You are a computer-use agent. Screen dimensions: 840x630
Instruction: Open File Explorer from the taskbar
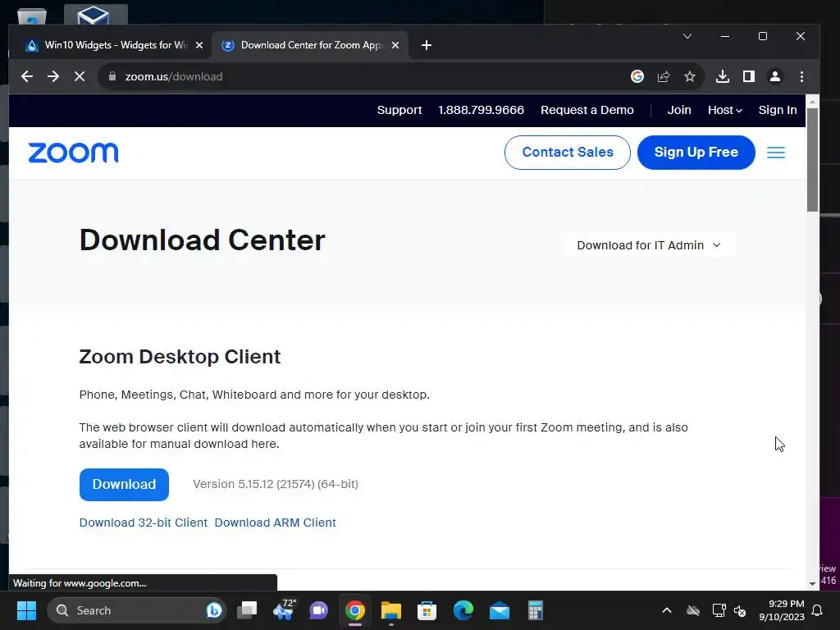[x=391, y=610]
